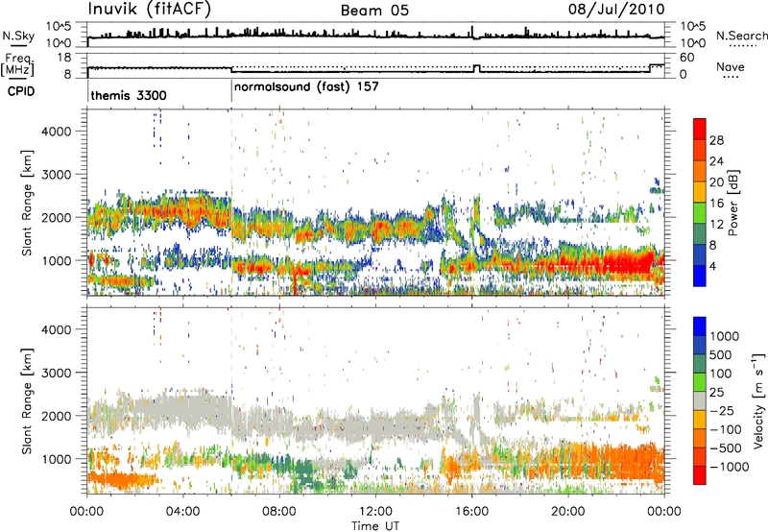The width and height of the screenshot is (768, 532).
Task: Click the frequency step marker at 16:00
Action: tap(476, 68)
